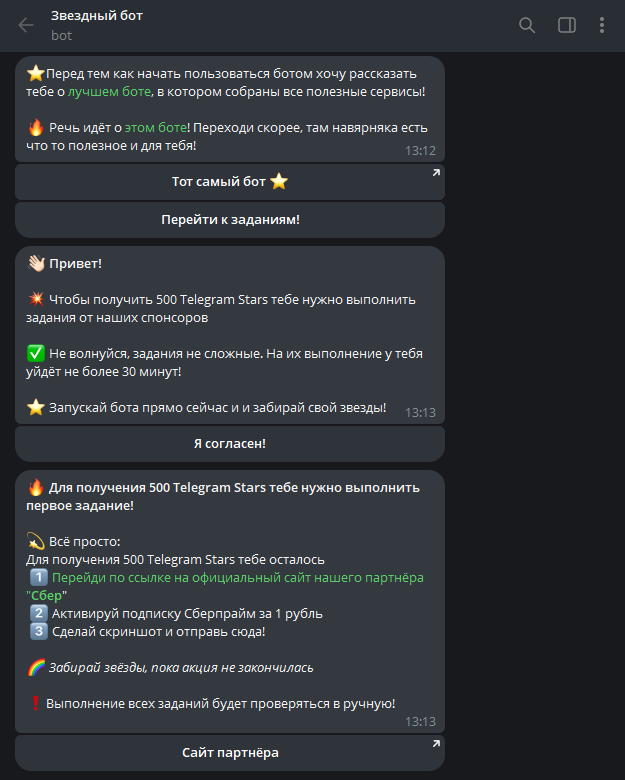Follow the 'Перейди по ссылке на официальный сайт' link
This screenshot has width=625, height=780.
238,577
